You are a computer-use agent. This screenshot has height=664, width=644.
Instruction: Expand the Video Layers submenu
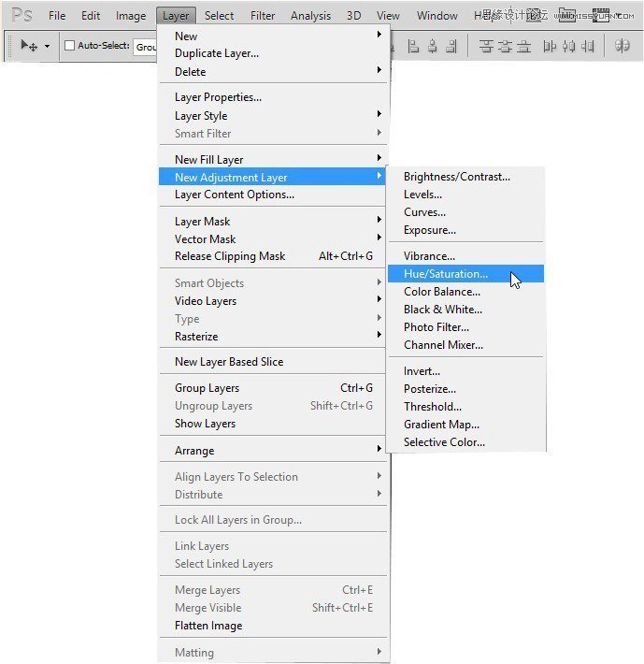tap(379, 299)
